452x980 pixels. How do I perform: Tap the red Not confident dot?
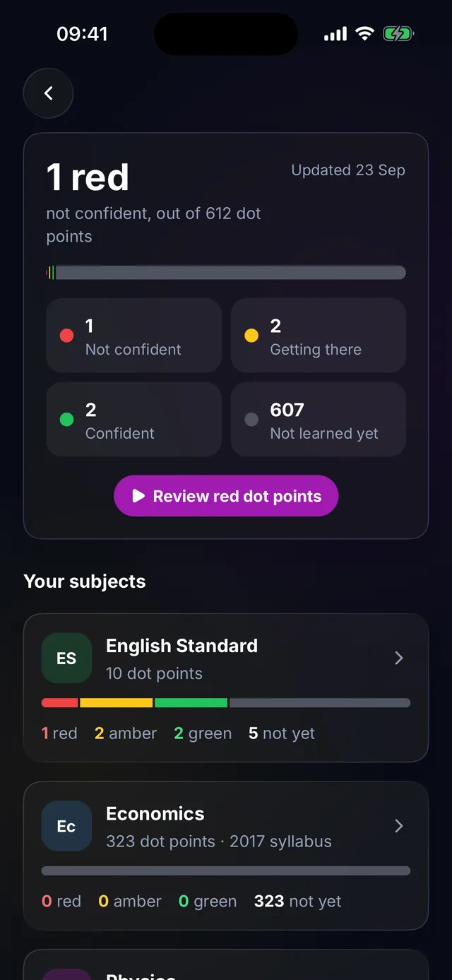66,336
